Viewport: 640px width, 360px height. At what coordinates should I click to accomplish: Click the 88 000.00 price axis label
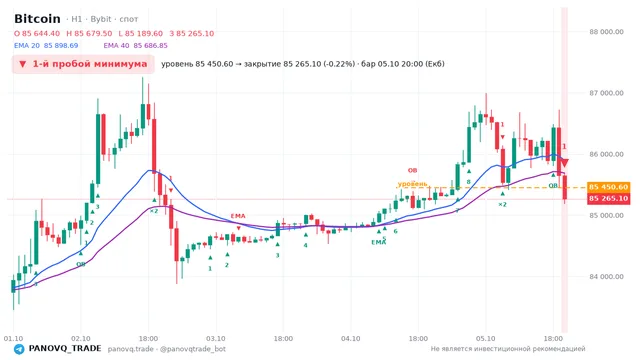(x=606, y=32)
